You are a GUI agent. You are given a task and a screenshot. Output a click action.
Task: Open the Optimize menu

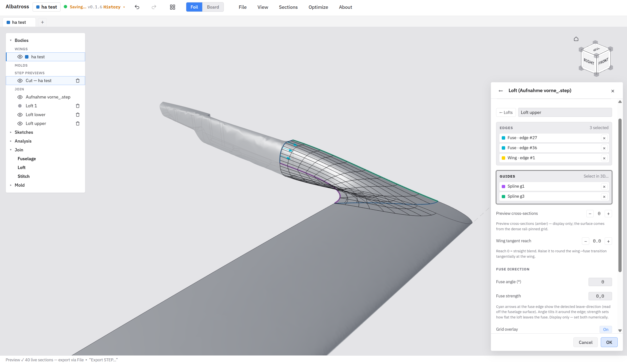pos(318,7)
